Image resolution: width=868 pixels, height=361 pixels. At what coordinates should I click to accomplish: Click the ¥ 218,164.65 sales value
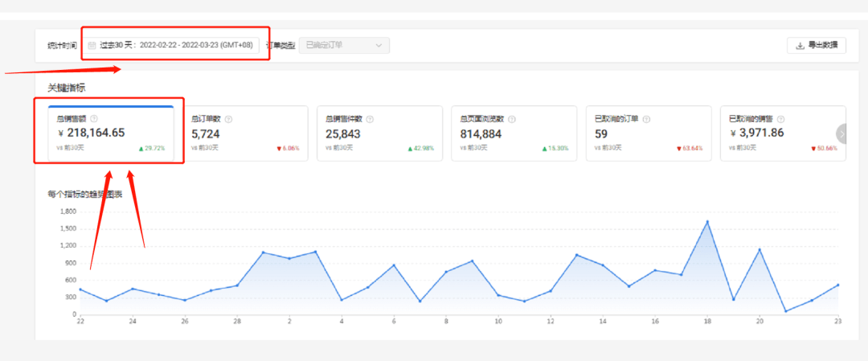(x=91, y=133)
